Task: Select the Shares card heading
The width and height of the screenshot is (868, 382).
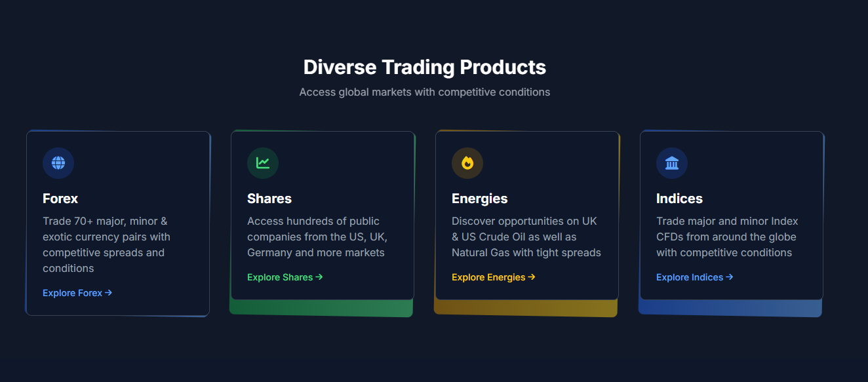Action: click(269, 199)
